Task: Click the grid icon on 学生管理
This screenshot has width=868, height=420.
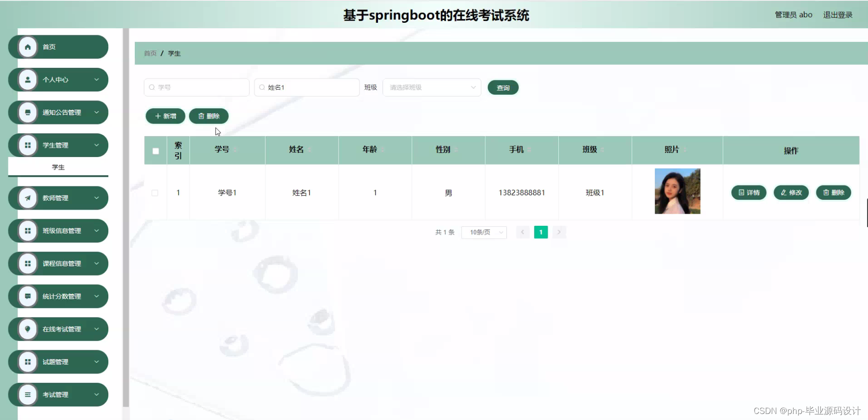Action: click(28, 145)
